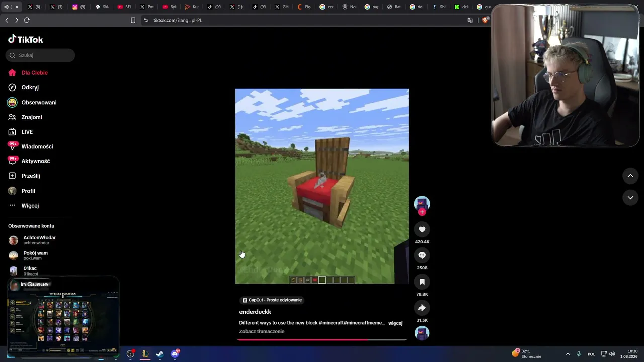This screenshot has height=362, width=644.
Task: Mute the active tab via speaker icon
Action: [x=7, y=7]
